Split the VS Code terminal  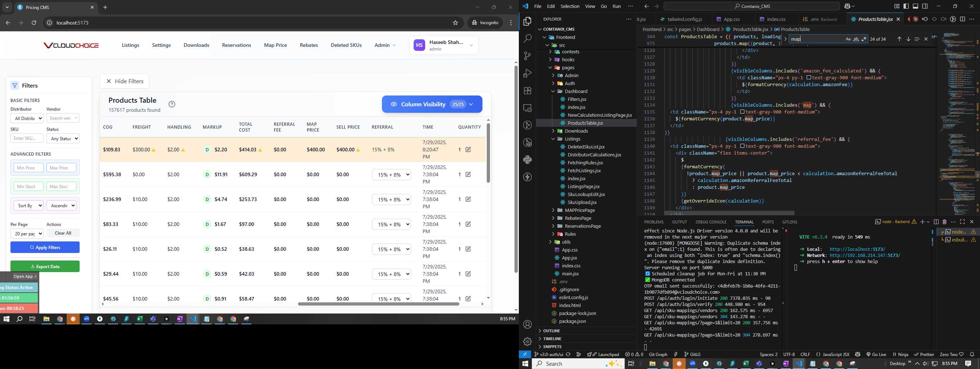point(936,222)
